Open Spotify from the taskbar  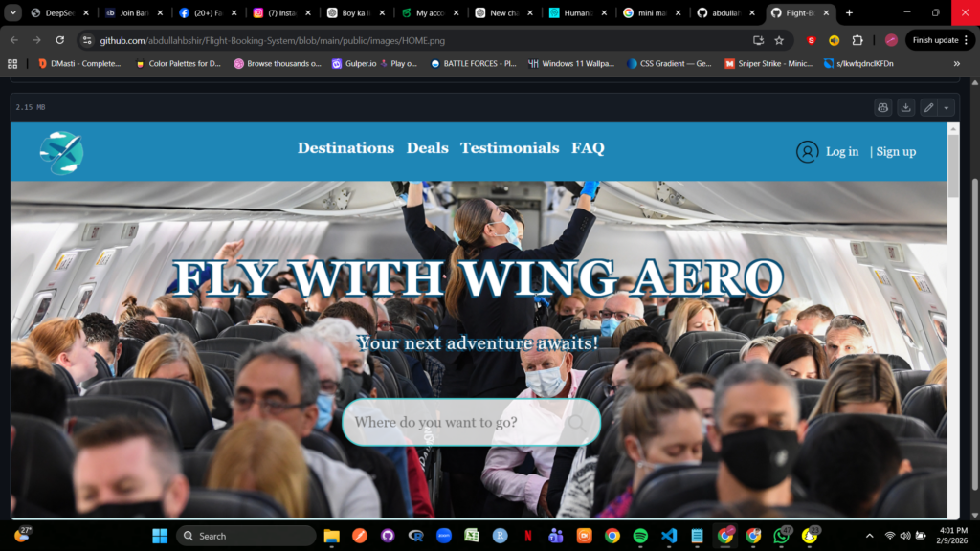click(x=640, y=536)
